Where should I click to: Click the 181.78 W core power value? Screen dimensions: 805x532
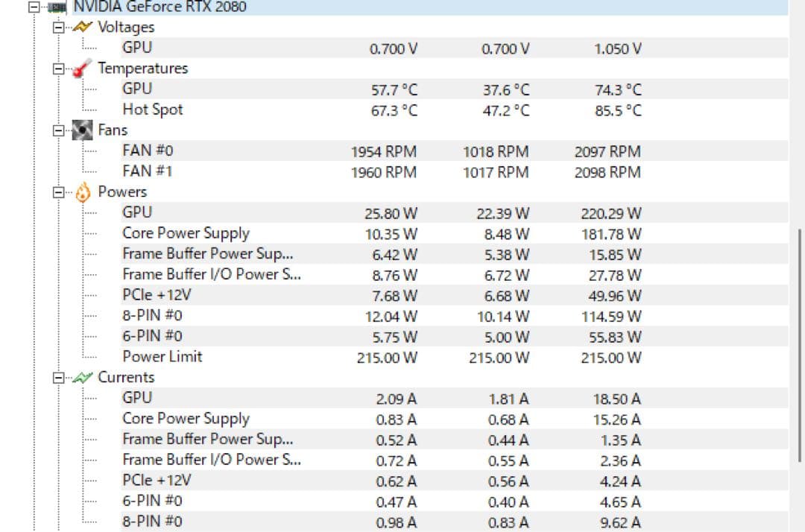click(611, 235)
